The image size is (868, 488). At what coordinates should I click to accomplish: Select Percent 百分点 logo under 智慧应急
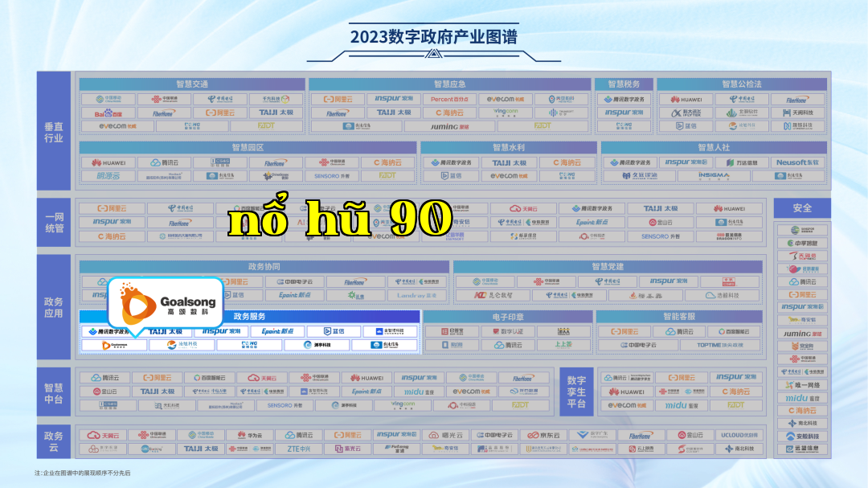tap(449, 99)
